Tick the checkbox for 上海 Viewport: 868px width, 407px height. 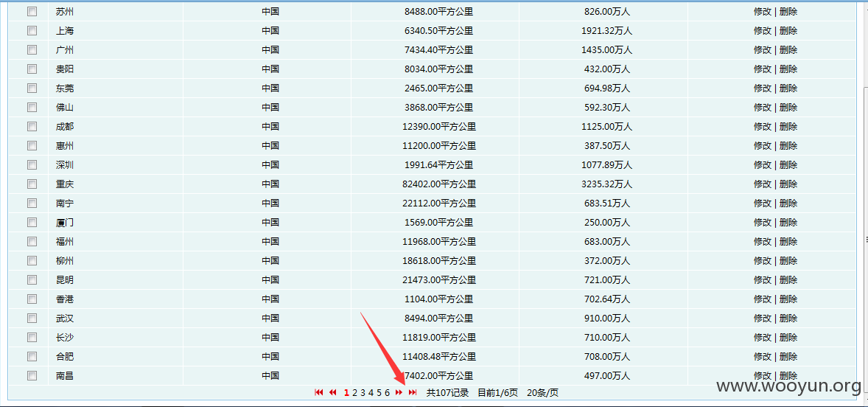click(x=32, y=31)
